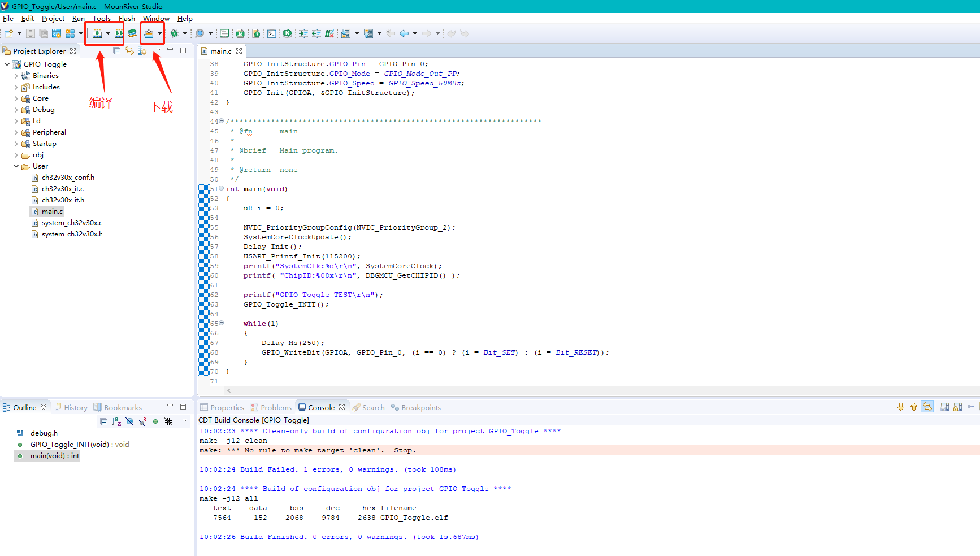Screen dimensions: 980x556
Task: Select ch32v30x_it.c file
Action: click(62, 189)
